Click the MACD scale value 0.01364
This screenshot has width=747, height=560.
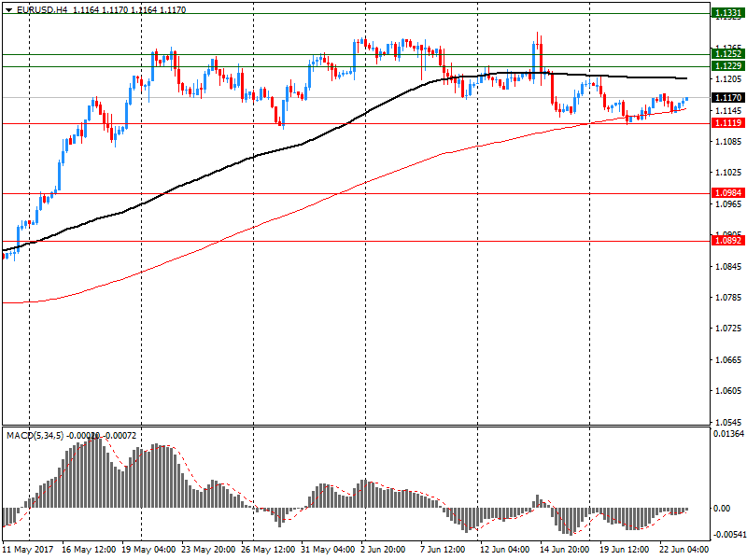[x=728, y=433]
